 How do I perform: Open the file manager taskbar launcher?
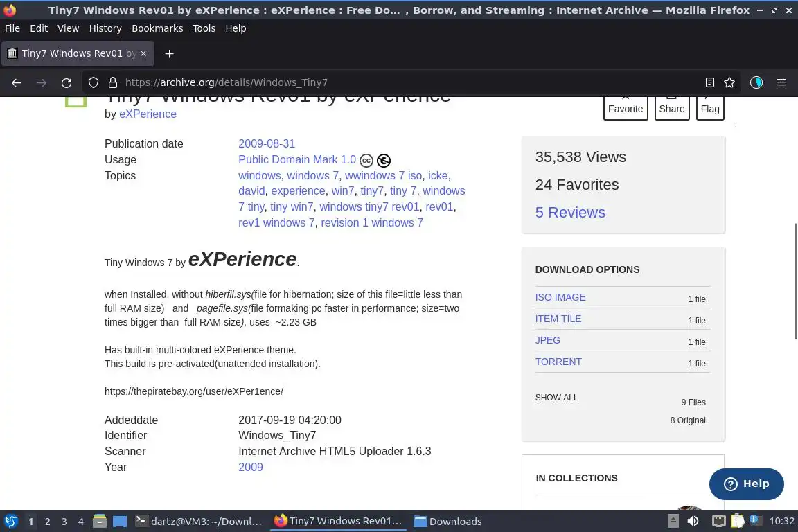click(x=100, y=522)
